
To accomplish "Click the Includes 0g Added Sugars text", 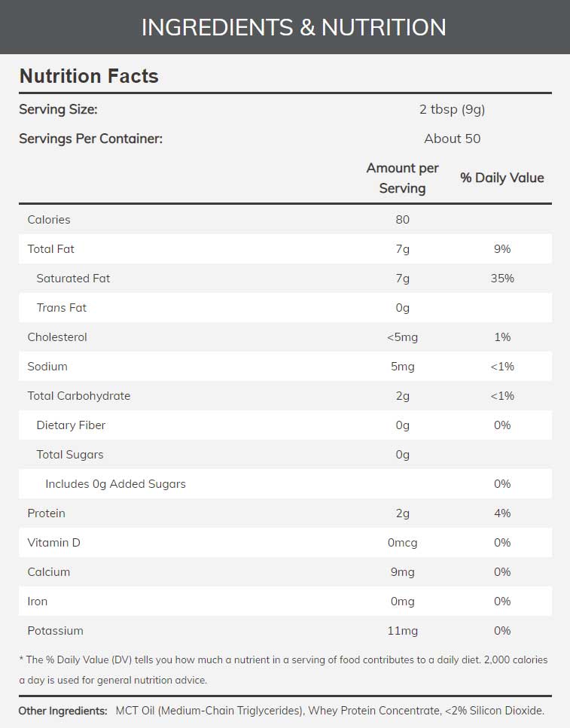I will (115, 484).
